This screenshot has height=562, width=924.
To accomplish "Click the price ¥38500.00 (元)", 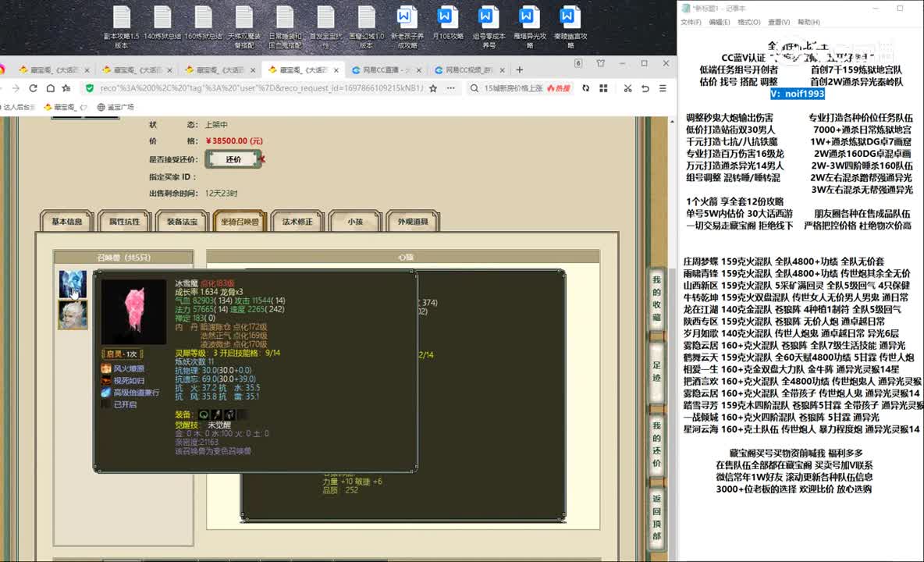I will coord(235,140).
